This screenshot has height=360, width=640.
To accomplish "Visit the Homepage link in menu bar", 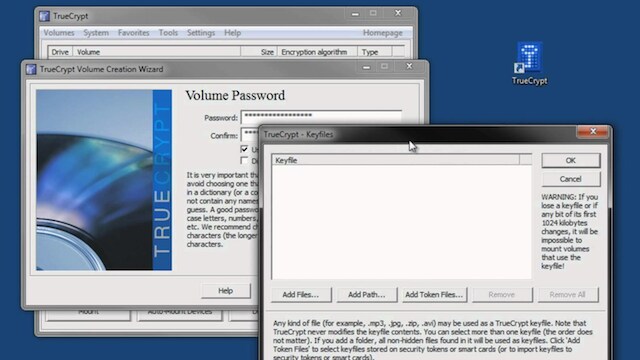I will click(x=382, y=33).
